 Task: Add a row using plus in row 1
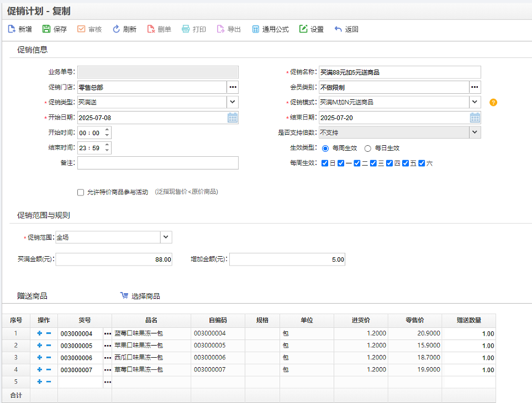40,333
